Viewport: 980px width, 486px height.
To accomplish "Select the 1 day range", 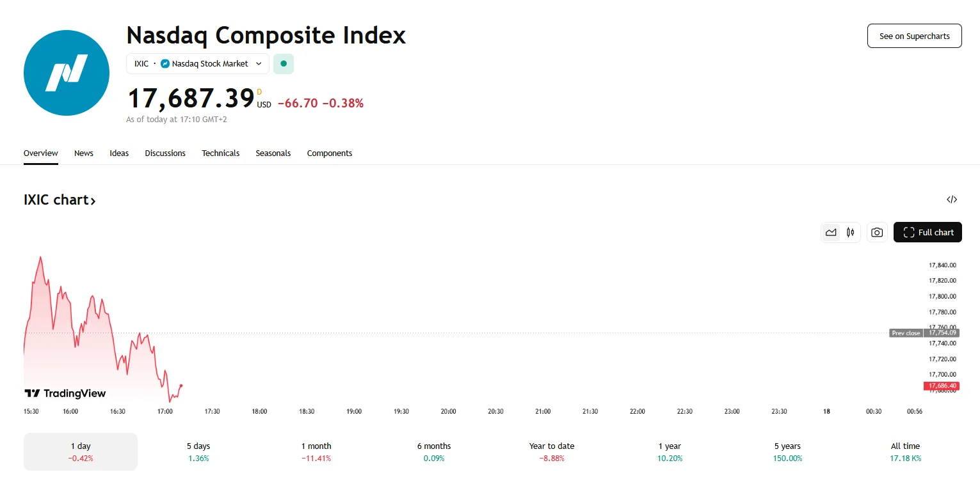I will 81,451.
